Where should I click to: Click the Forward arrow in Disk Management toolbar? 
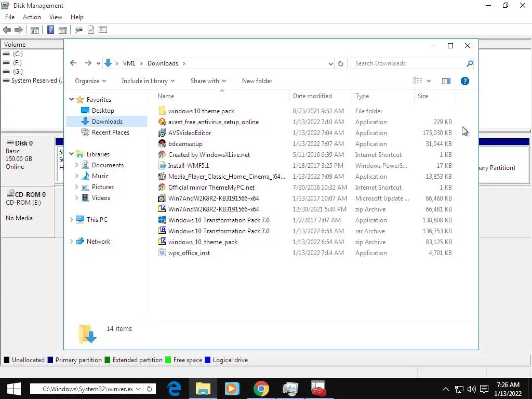click(x=19, y=30)
